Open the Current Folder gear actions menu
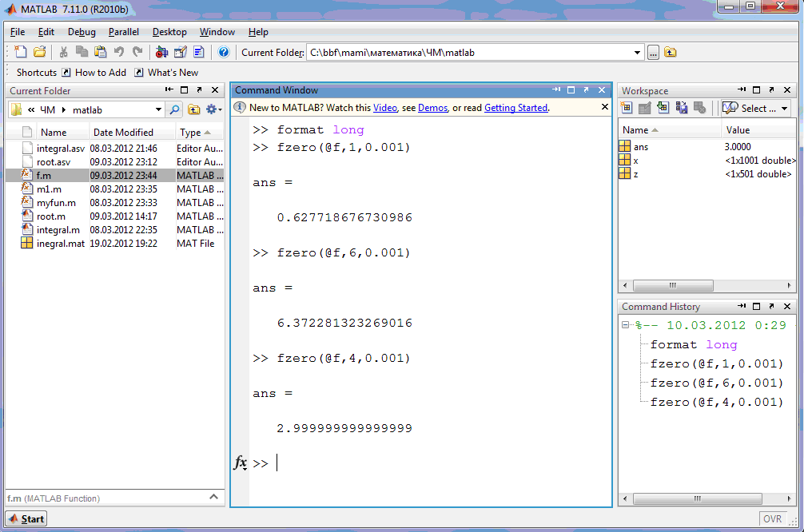The width and height of the screenshot is (804, 532). coord(213,109)
